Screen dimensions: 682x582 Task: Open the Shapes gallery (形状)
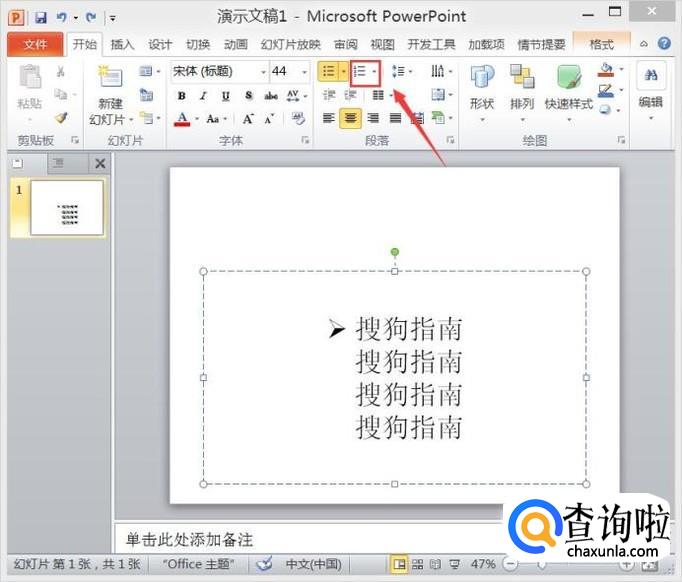tap(482, 92)
